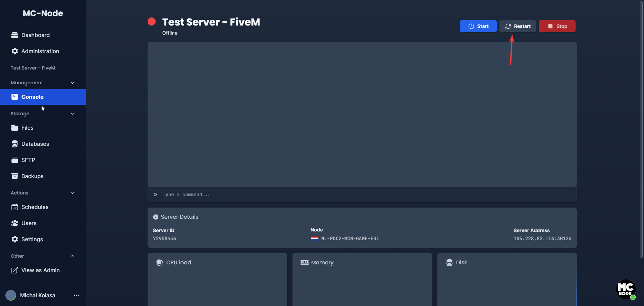The image size is (644, 306).
Task: Open the Databases section
Action: click(43, 144)
